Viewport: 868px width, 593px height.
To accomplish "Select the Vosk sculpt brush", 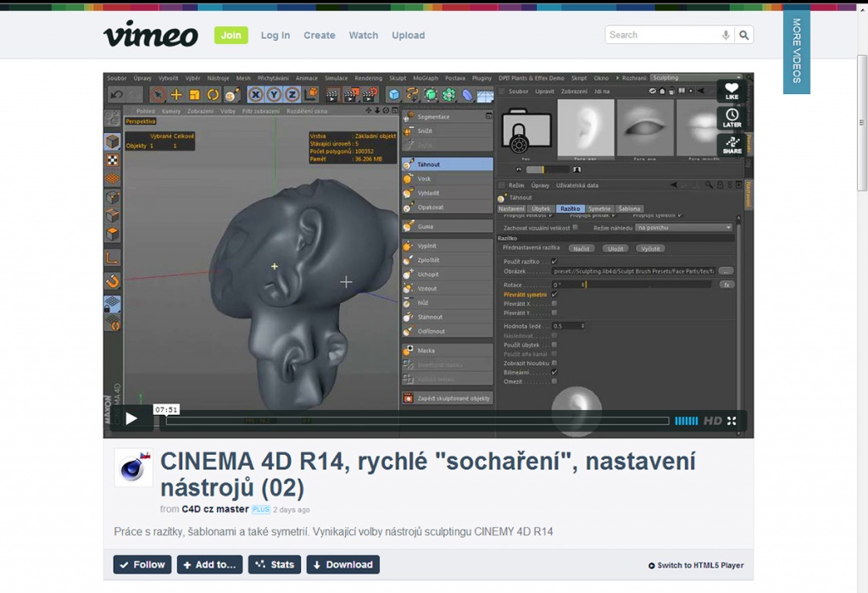I will (448, 179).
